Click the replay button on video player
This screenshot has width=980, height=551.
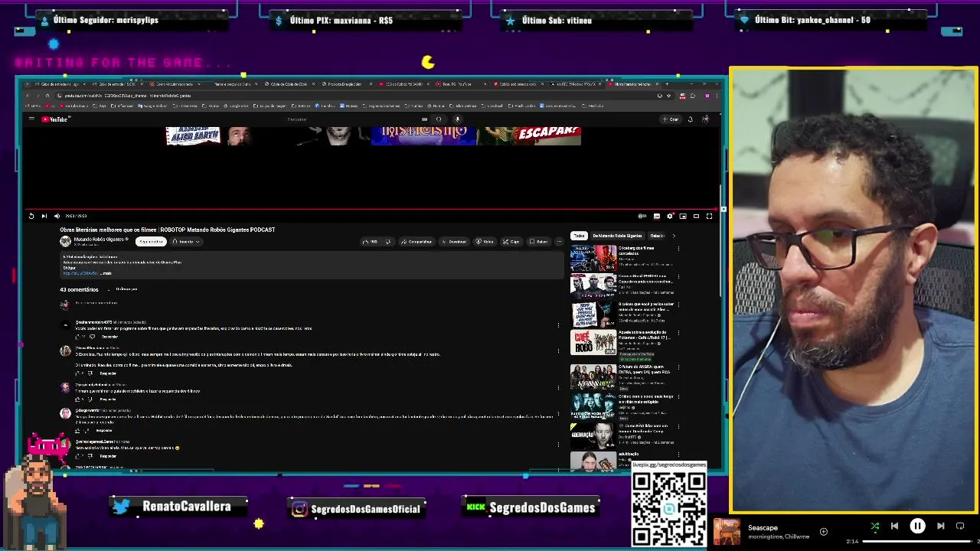[x=31, y=217]
